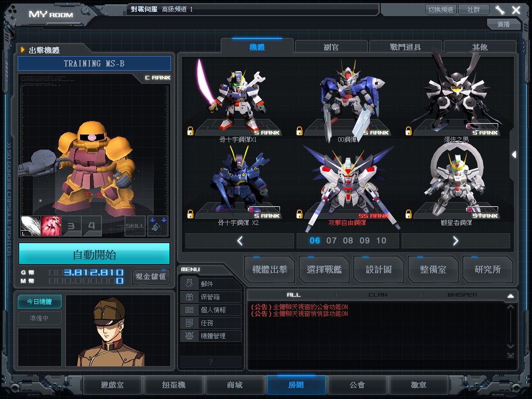Click the 機體出擊 button

click(x=270, y=270)
